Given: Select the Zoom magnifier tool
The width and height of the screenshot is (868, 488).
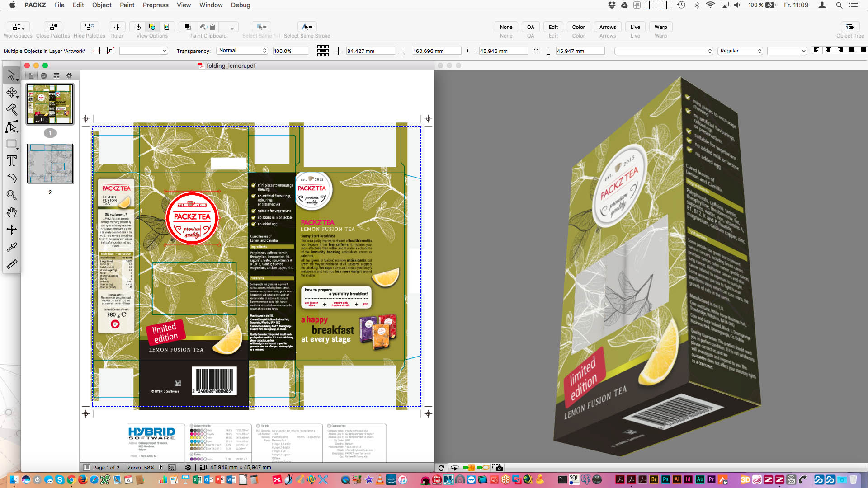Looking at the screenshot, I should coord(11,195).
